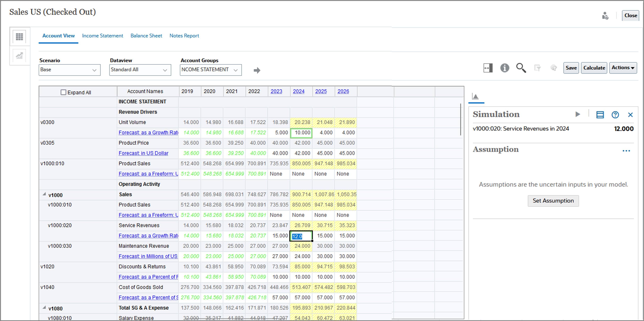Image resolution: width=644 pixels, height=321 pixels.
Task: Click the Calculate button
Action: [594, 68]
